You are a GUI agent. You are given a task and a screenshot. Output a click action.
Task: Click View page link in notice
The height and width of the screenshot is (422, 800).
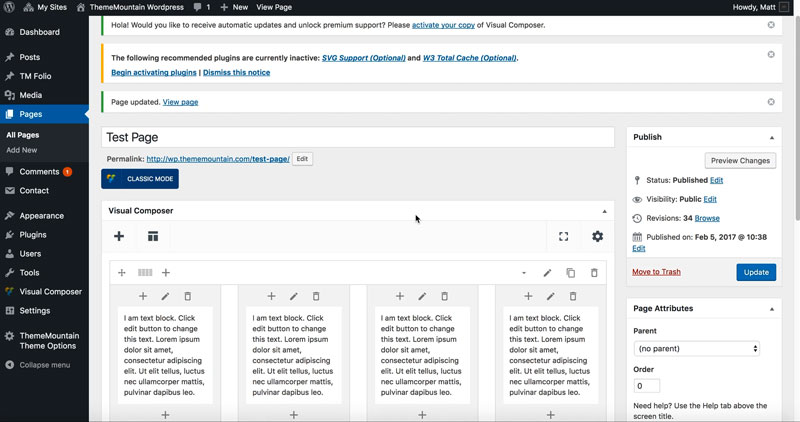click(181, 102)
